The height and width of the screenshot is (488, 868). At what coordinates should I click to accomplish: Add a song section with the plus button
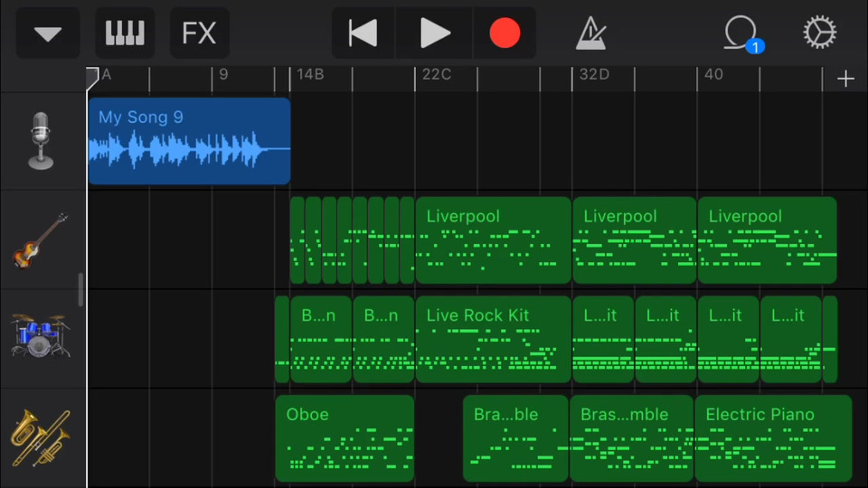(845, 80)
